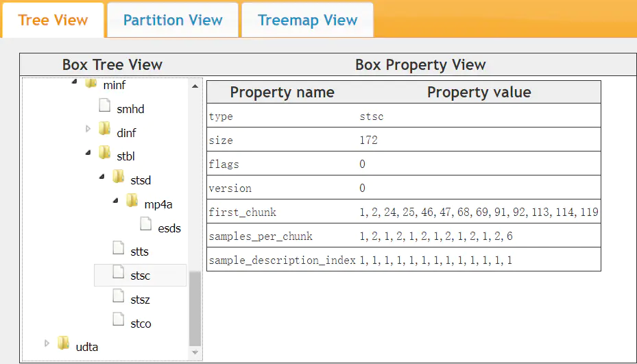The height and width of the screenshot is (364, 637).
Task: Click the smhd file icon
Action: click(105, 105)
